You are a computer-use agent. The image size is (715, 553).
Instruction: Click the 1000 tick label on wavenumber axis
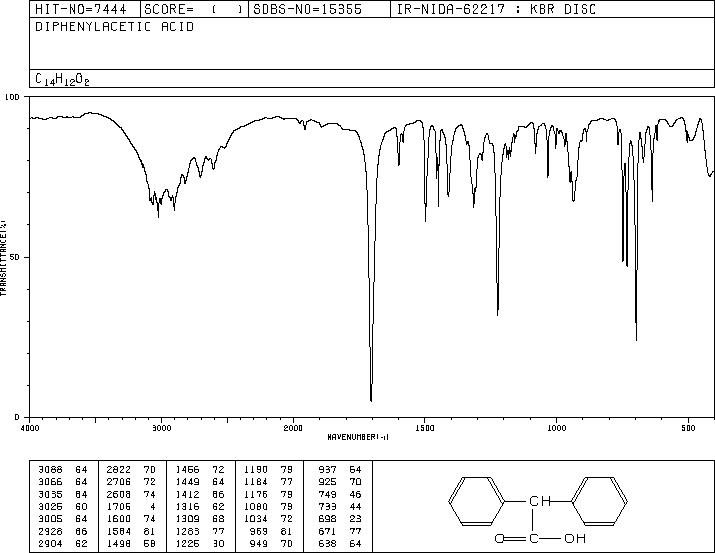(x=557, y=428)
